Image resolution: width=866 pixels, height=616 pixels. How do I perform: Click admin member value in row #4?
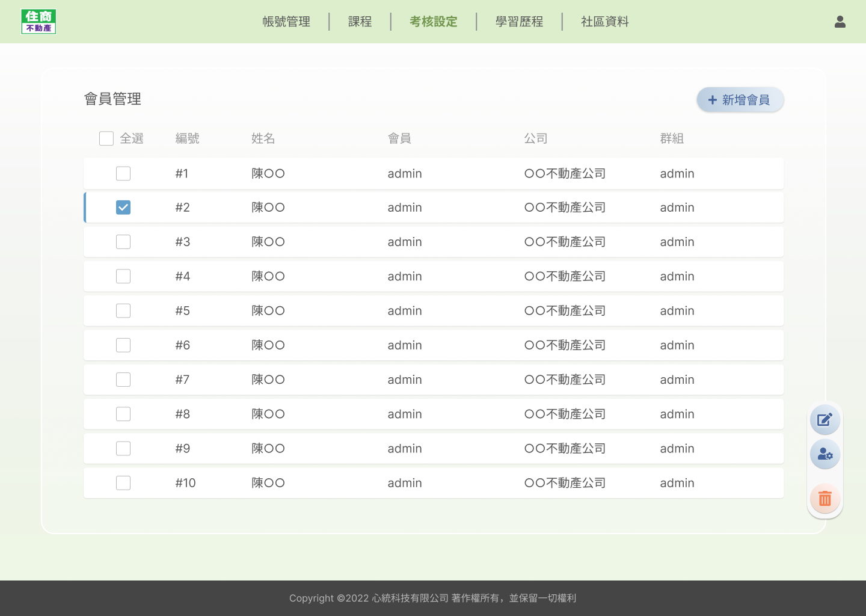pos(405,276)
